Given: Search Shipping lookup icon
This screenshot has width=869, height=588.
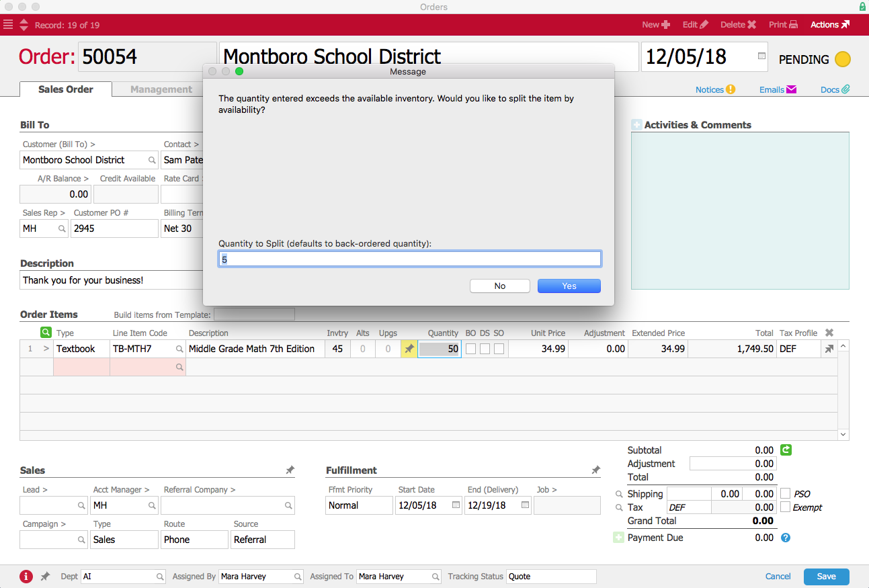Looking at the screenshot, I should [619, 494].
